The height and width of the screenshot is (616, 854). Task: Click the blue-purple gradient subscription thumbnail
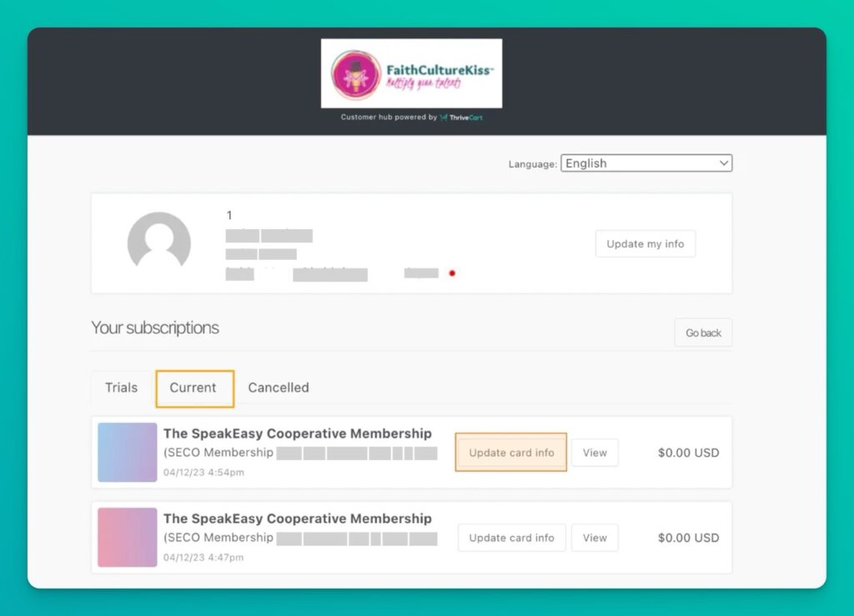click(128, 452)
